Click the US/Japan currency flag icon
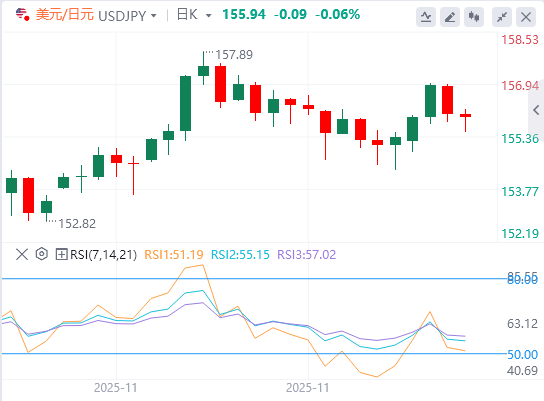 pyautogui.click(x=22, y=15)
